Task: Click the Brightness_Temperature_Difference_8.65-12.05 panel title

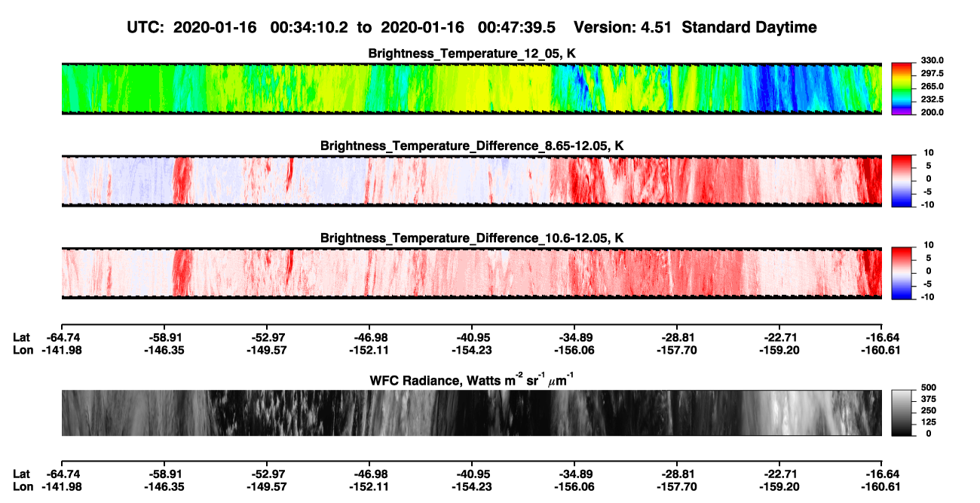Action: (x=471, y=146)
